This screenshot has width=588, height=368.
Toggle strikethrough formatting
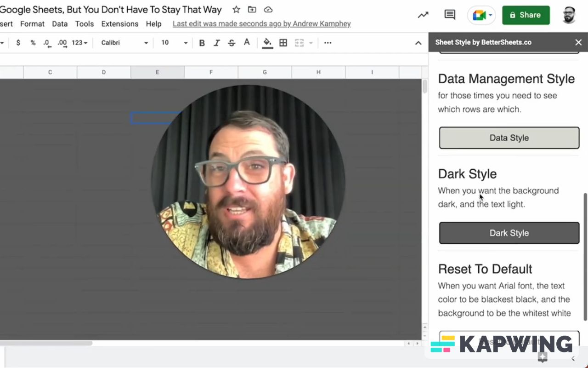(232, 43)
